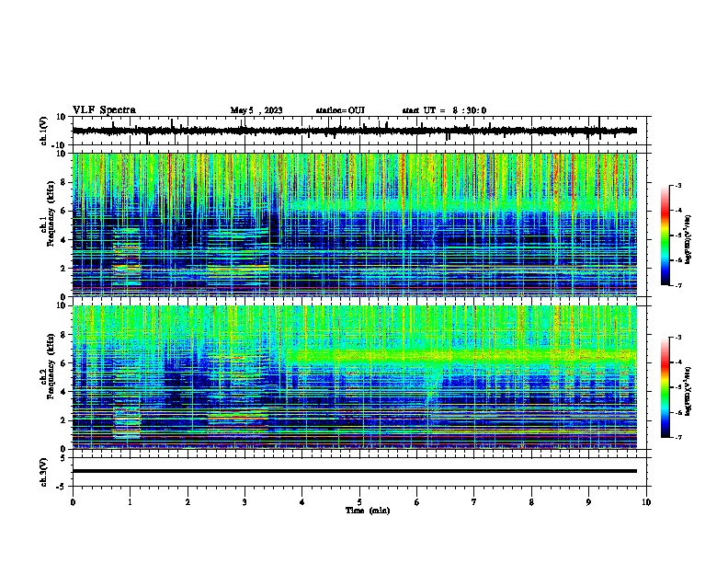Image resolution: width=728 pixels, height=563 pixels.
Task: Click the "ch.3(V)" axis label
Action: coord(44,472)
